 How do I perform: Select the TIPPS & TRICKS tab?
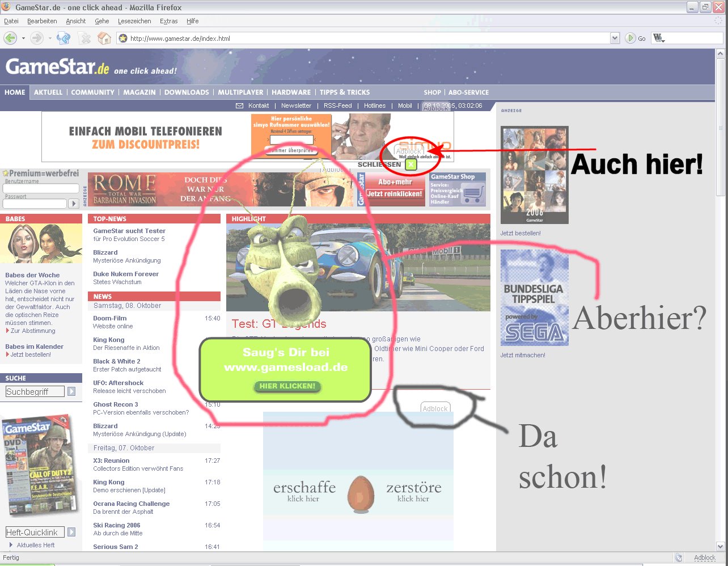(345, 92)
